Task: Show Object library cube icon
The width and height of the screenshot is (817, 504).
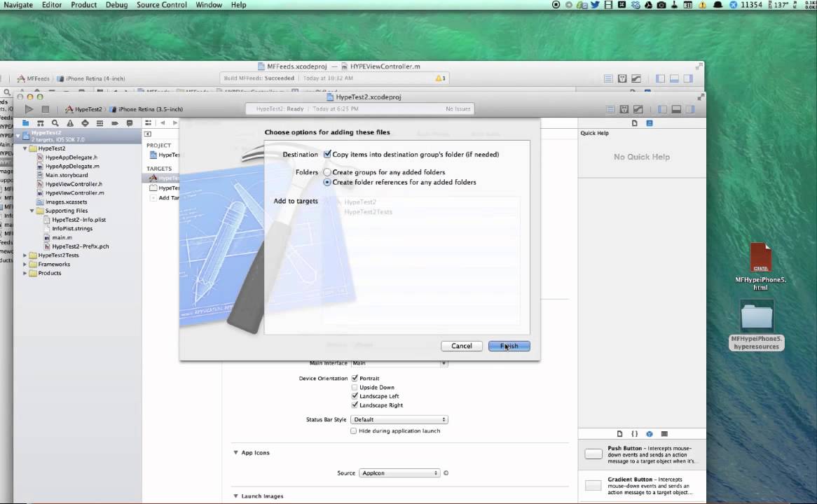Action: click(650, 434)
